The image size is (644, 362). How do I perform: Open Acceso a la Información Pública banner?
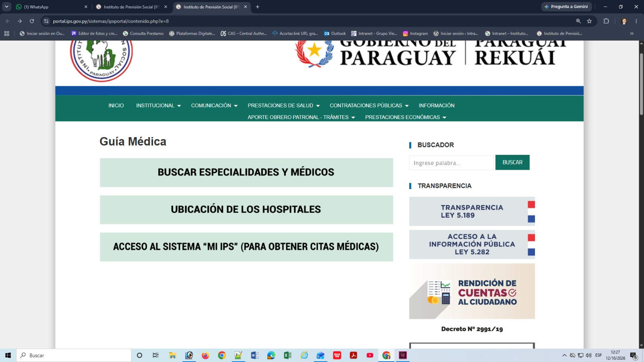point(472,245)
